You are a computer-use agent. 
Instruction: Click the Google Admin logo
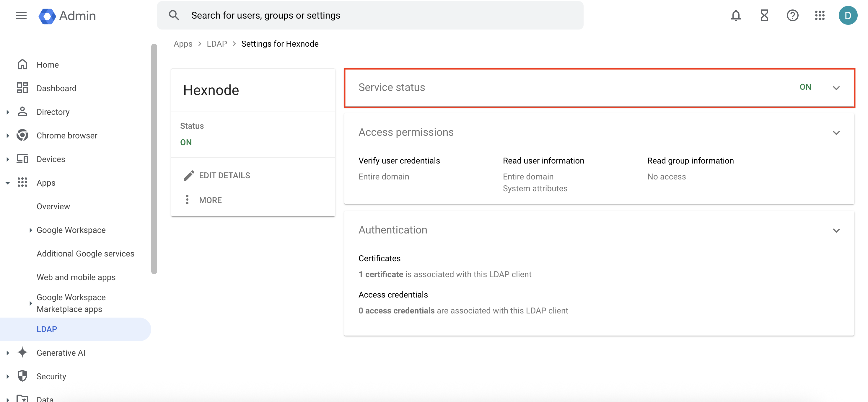coord(67,16)
